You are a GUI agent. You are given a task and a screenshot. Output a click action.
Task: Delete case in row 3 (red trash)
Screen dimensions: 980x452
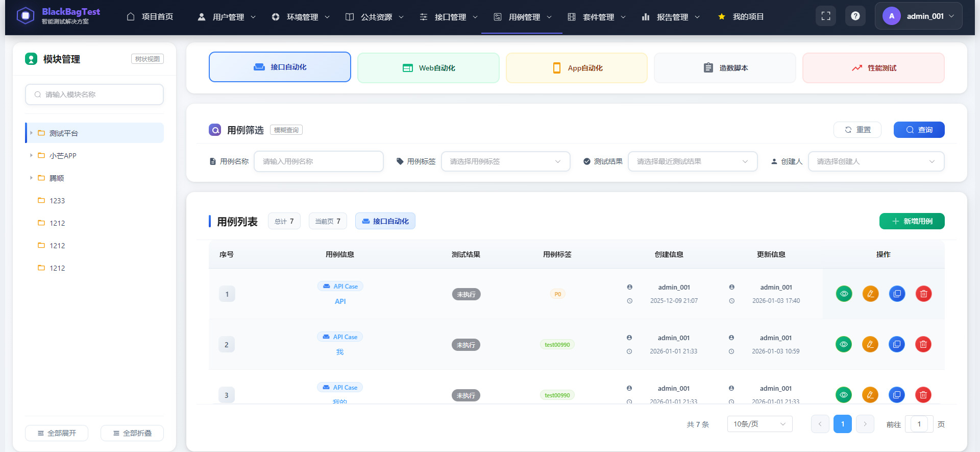(923, 395)
